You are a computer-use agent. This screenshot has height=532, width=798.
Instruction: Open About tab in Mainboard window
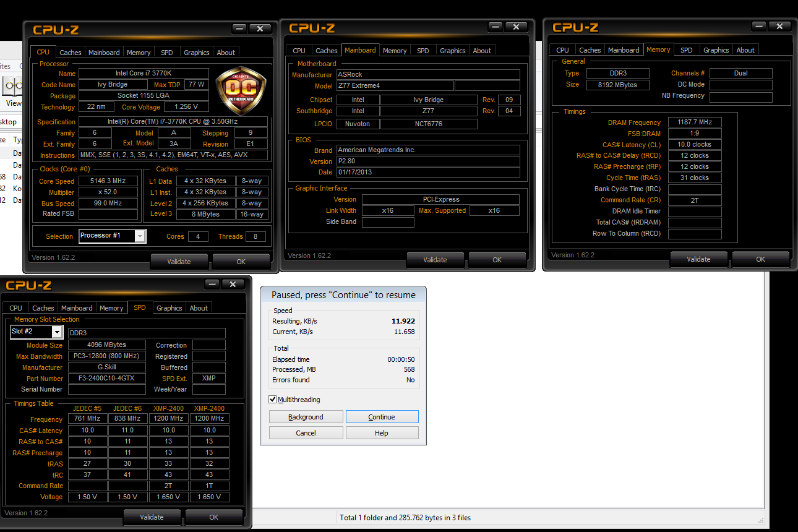tap(482, 51)
